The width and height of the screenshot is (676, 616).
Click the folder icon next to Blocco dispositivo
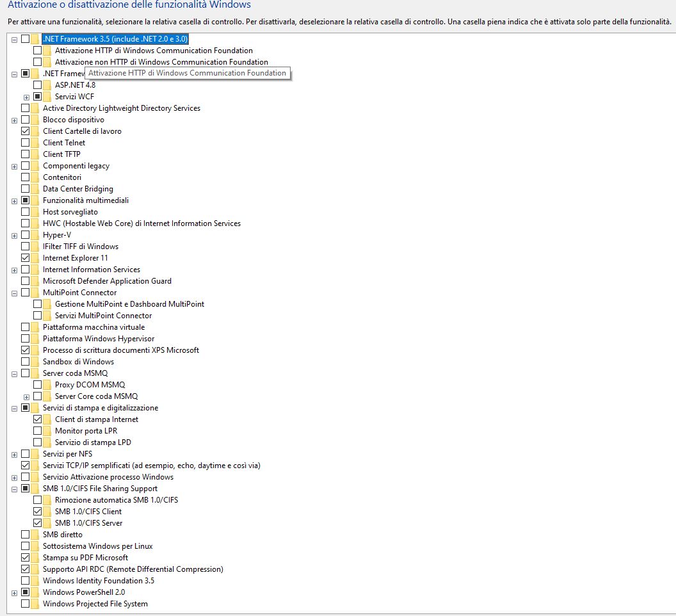pyautogui.click(x=35, y=120)
